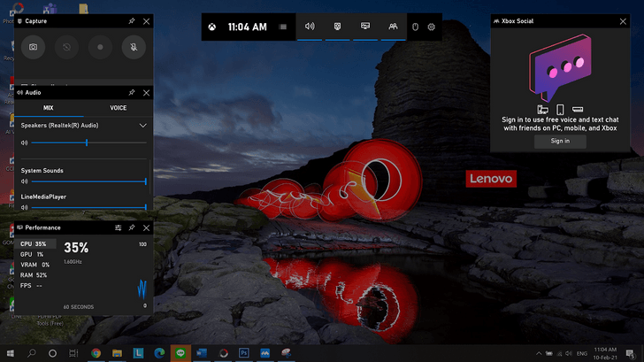This screenshot has width=644, height=362.
Task: Toggle the Capture widget from Game Bar
Action: click(x=337, y=27)
